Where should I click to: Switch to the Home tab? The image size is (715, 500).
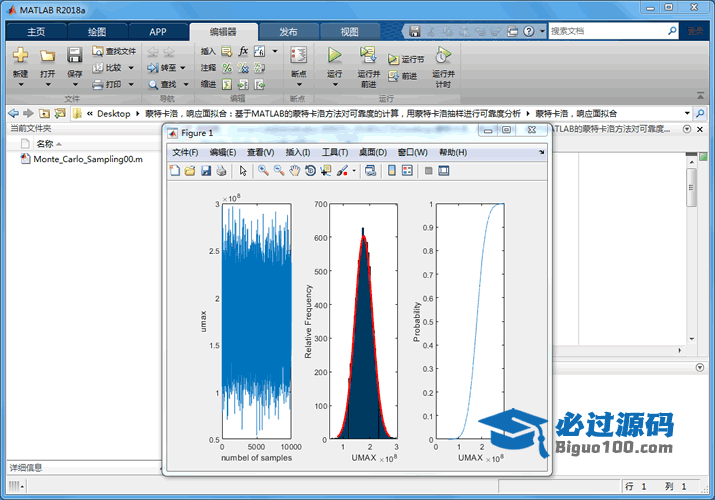pos(36,31)
